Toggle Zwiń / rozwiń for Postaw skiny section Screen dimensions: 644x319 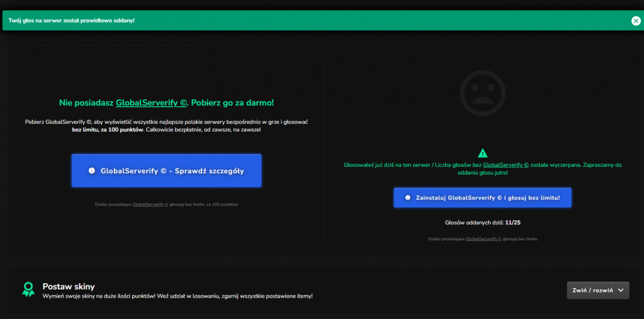[x=598, y=290]
